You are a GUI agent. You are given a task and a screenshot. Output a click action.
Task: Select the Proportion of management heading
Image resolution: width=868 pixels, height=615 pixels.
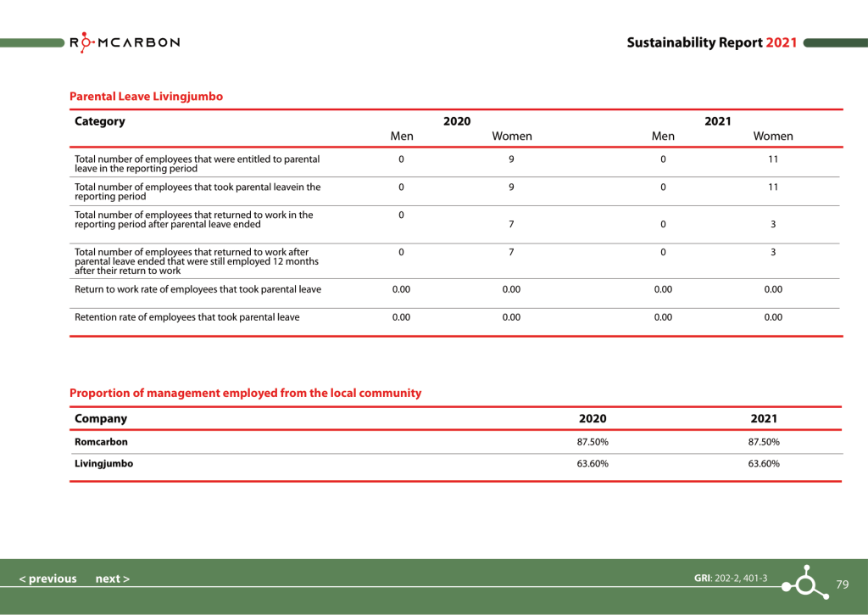point(245,393)
